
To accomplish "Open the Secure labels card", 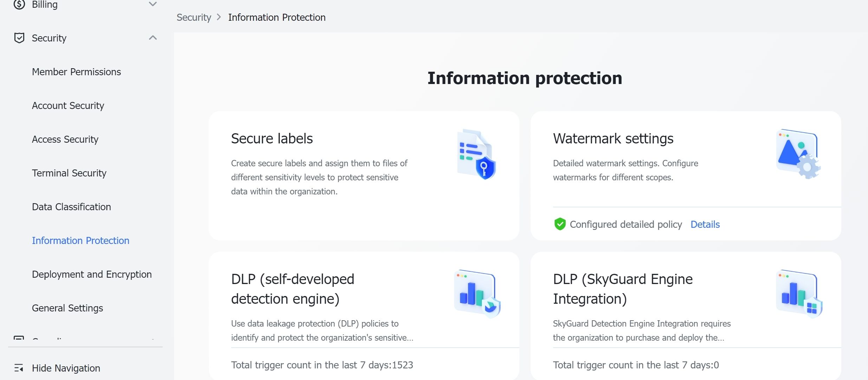I will point(364,176).
